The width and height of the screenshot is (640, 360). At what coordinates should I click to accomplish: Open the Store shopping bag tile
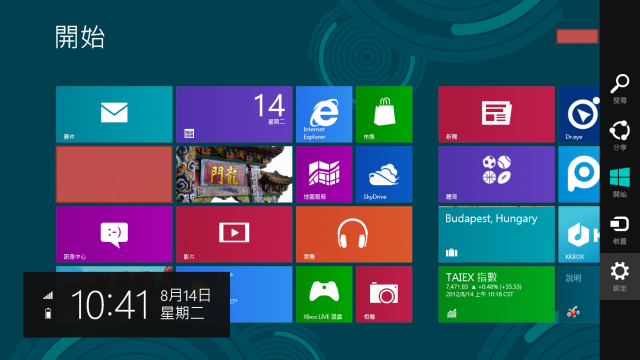[384, 114]
